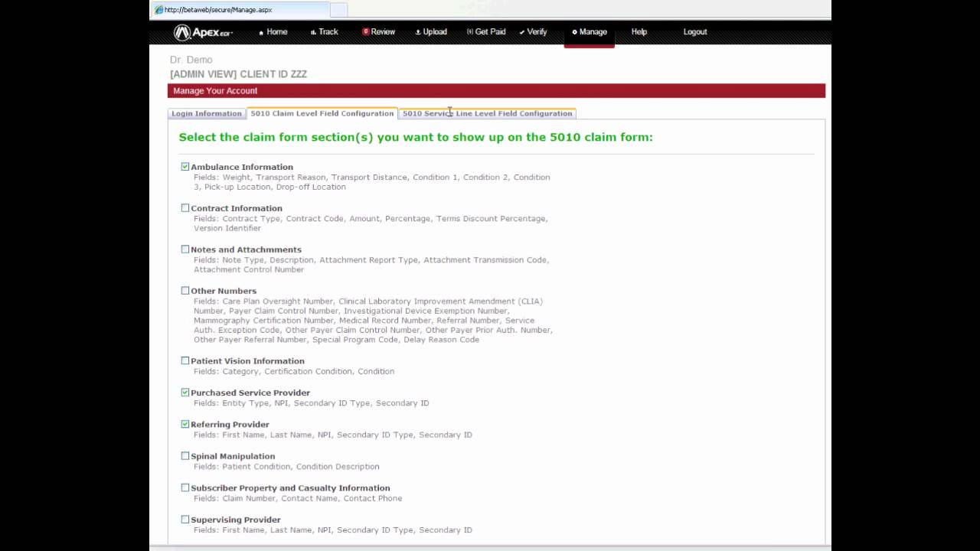
Task: Open 5010 Service Line Level Field Configuration tab
Action: (x=488, y=113)
